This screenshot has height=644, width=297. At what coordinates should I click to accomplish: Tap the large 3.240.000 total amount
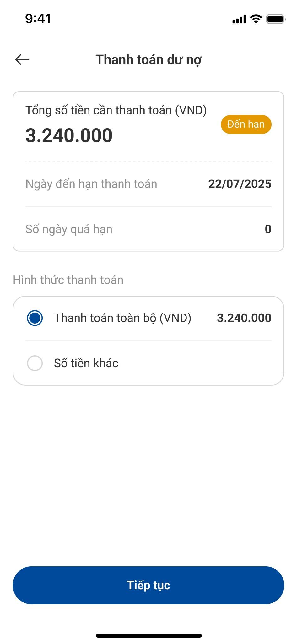[x=69, y=136]
